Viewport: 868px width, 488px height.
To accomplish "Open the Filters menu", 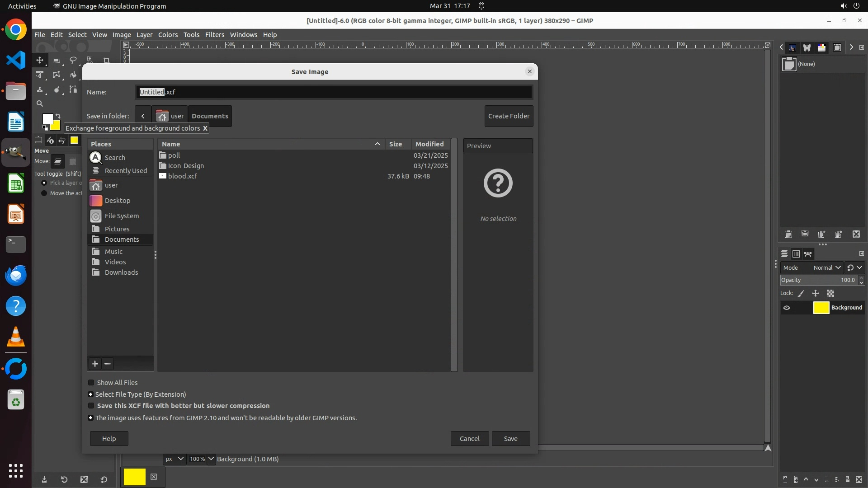I will point(214,35).
